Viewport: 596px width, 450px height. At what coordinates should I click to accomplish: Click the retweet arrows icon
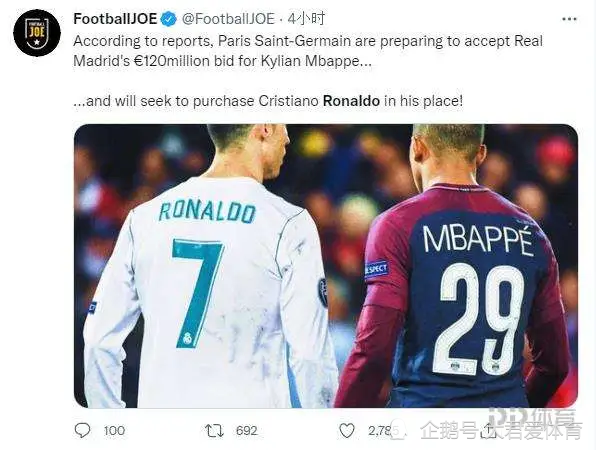[x=214, y=431]
